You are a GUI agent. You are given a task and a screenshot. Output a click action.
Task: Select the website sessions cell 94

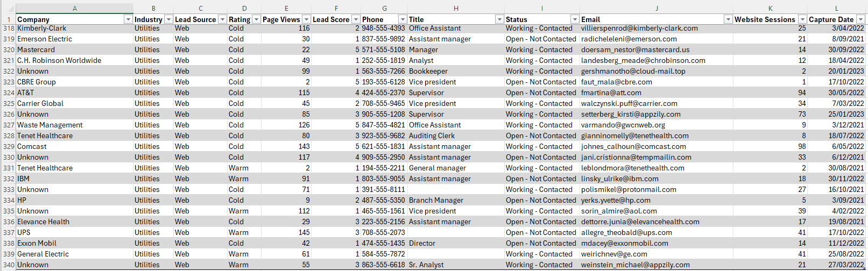770,92
